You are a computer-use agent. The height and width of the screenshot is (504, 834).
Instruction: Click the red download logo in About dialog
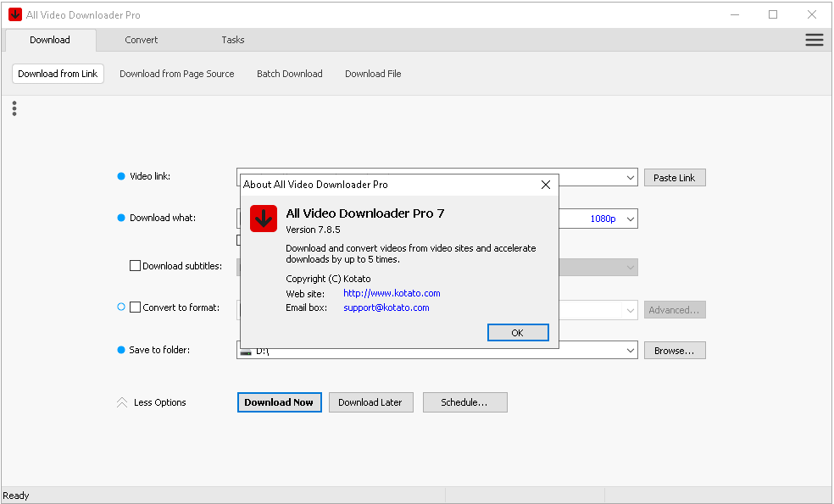click(264, 219)
